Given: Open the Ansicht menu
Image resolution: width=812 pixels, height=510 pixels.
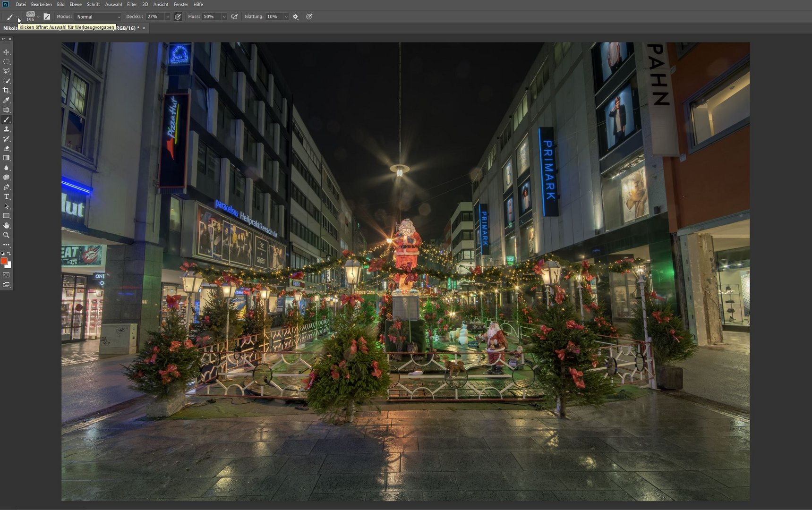Looking at the screenshot, I should click(161, 4).
